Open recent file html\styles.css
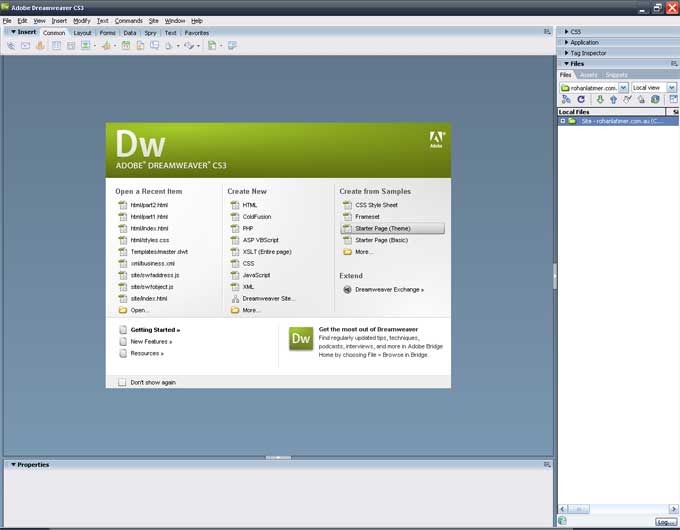The height and width of the screenshot is (530, 680). [150, 240]
